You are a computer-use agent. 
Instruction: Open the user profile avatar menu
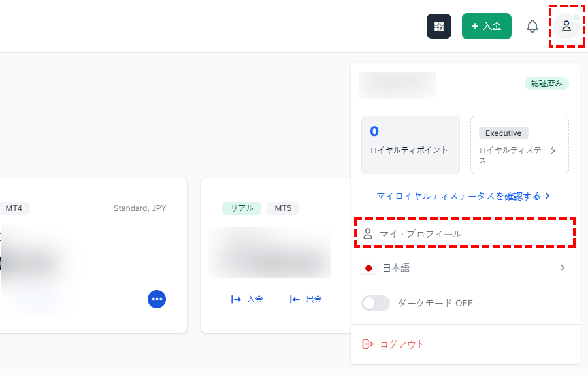(x=566, y=26)
